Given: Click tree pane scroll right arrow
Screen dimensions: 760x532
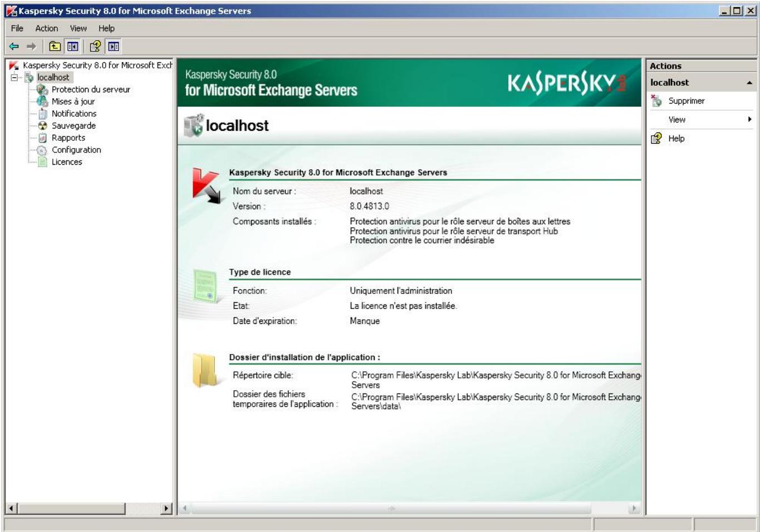Looking at the screenshot, I should tap(166, 508).
